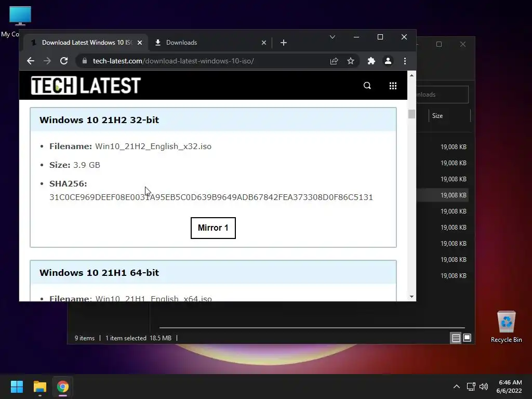Click the page scrollbar down arrow

[411, 297]
